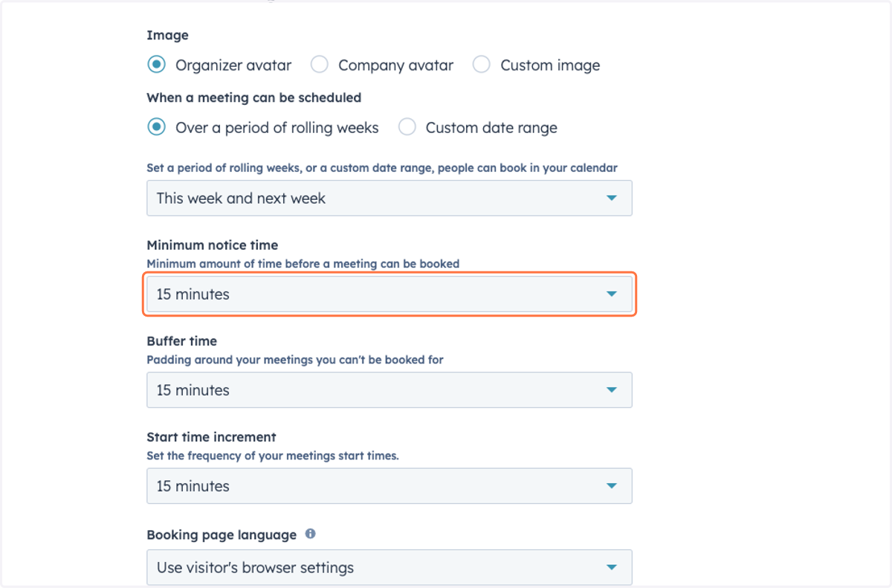The height and width of the screenshot is (588, 892).
Task: Click 'Minimum amount of time before' help text
Action: pos(303,263)
